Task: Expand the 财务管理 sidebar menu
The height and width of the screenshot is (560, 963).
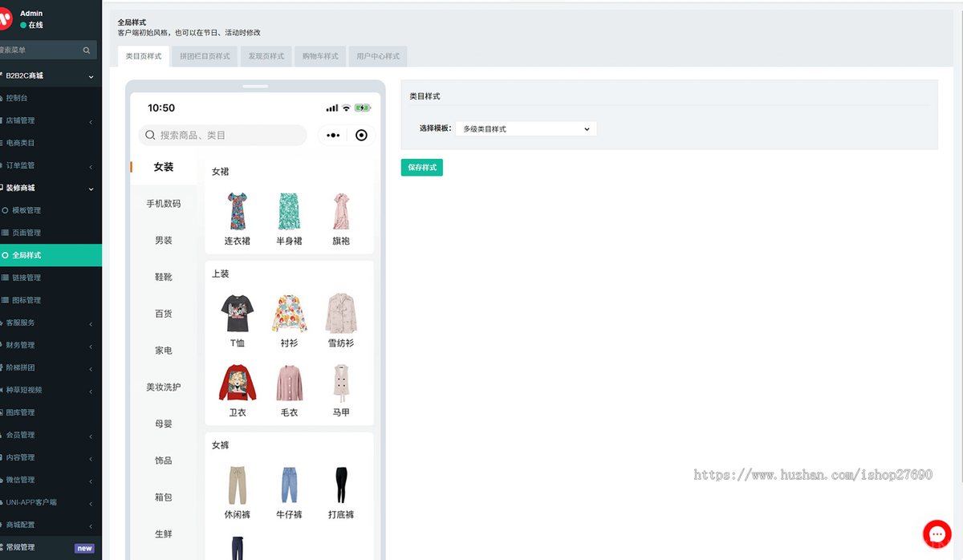Action: 51,345
